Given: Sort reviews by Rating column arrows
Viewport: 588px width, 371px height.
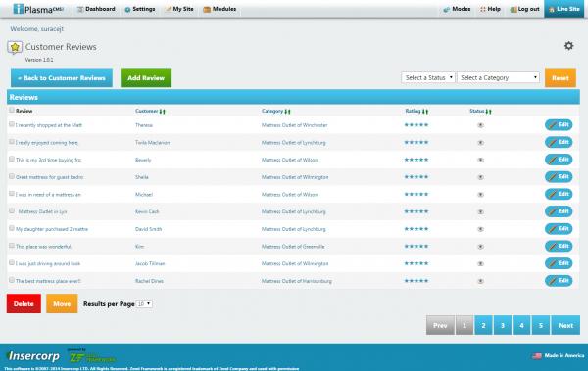Looking at the screenshot, I should point(425,112).
